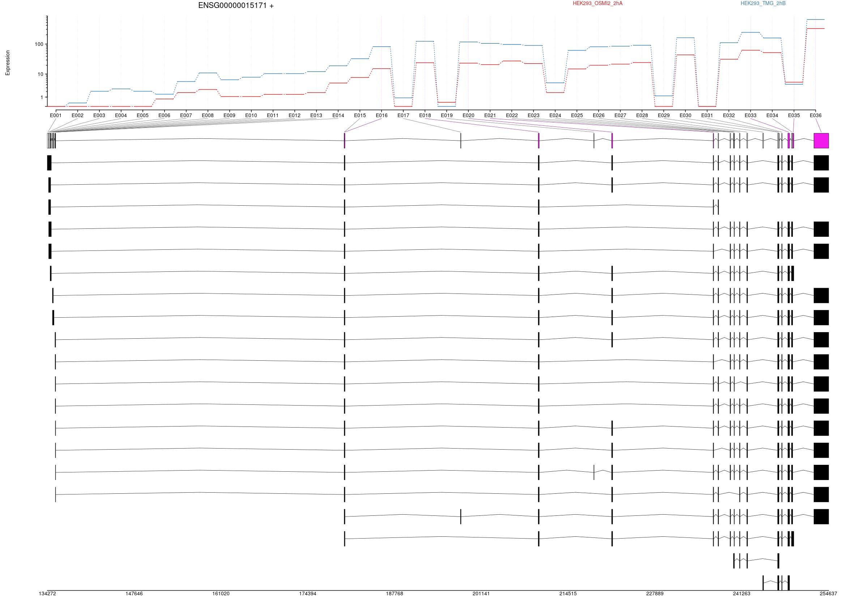Click the red expression line segment above E036
868x600 pixels.
click(816, 29)
